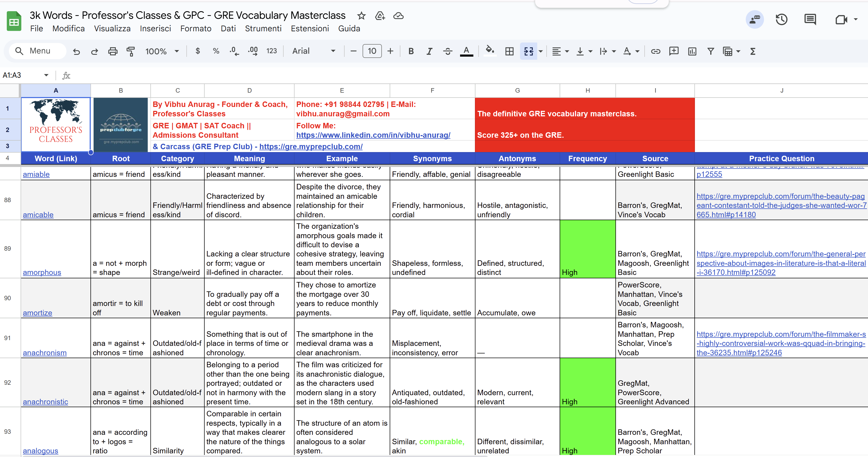This screenshot has width=868, height=457.
Task: Decrease font size minus button
Action: pyautogui.click(x=353, y=51)
